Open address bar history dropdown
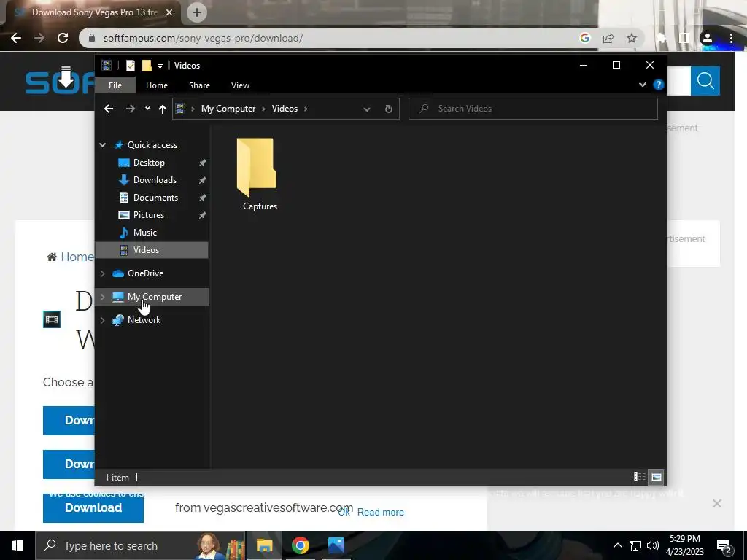747x560 pixels. click(367, 109)
